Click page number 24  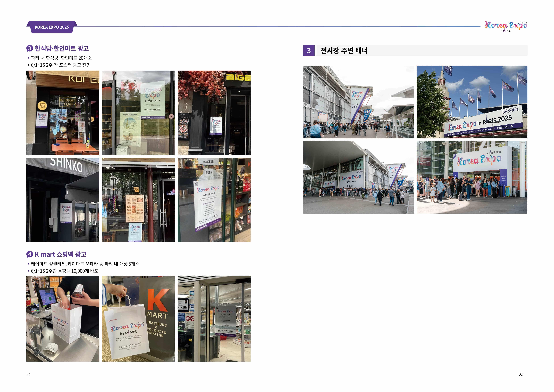(x=28, y=374)
